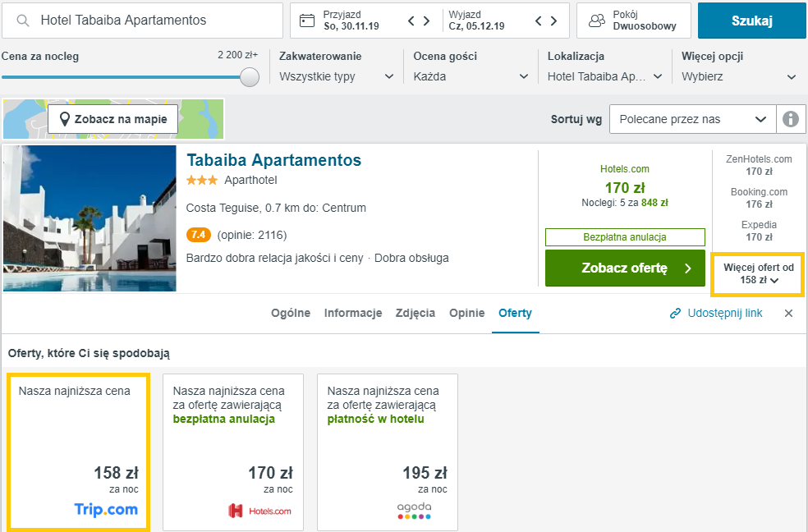Click the arrow on Zobacz ofertę button
The height and width of the screenshot is (532, 808).
[x=688, y=268]
